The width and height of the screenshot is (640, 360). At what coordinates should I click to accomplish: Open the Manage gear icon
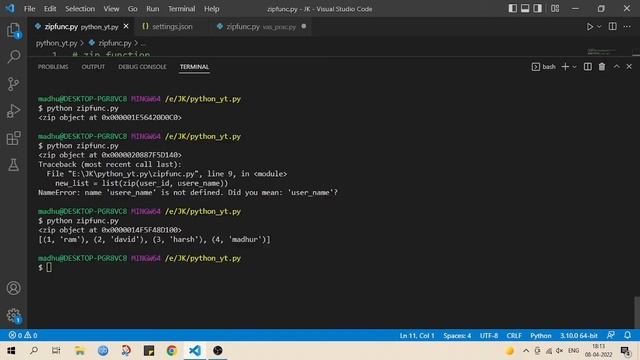pyautogui.click(x=13, y=315)
